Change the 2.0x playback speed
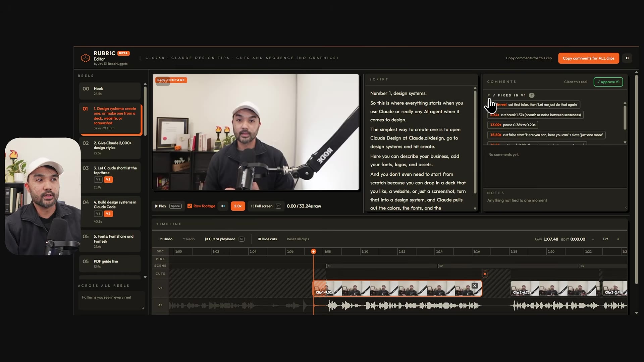644x362 pixels. (238, 206)
